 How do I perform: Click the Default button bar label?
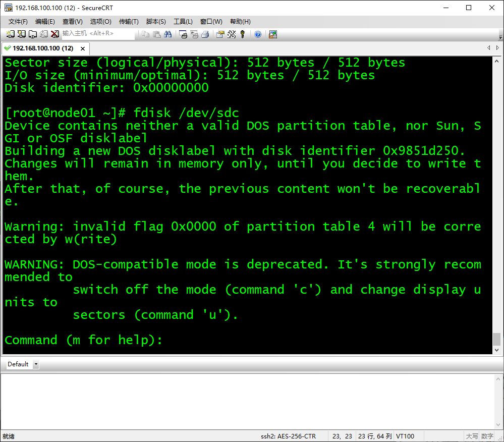coord(18,364)
